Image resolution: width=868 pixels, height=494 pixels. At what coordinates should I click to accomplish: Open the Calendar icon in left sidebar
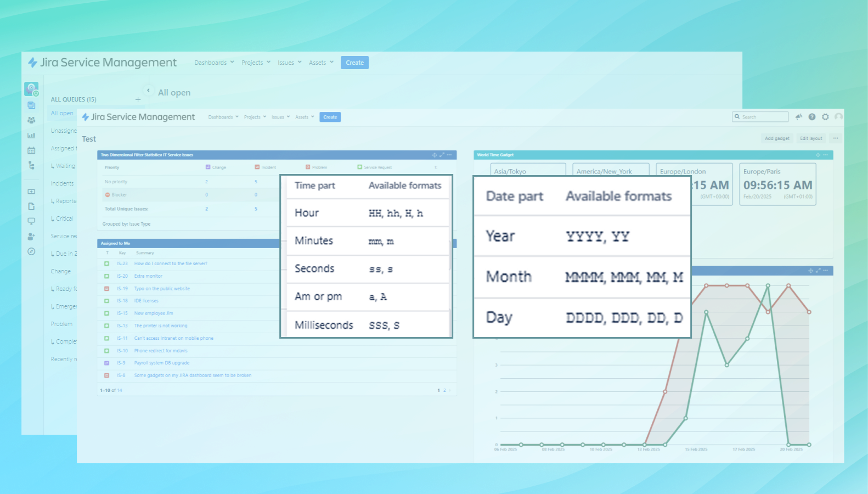pyautogui.click(x=31, y=150)
